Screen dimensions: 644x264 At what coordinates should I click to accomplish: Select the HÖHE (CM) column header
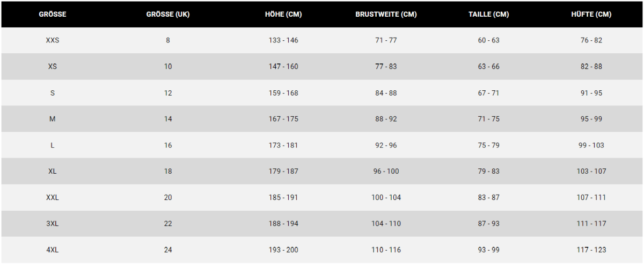tap(283, 15)
